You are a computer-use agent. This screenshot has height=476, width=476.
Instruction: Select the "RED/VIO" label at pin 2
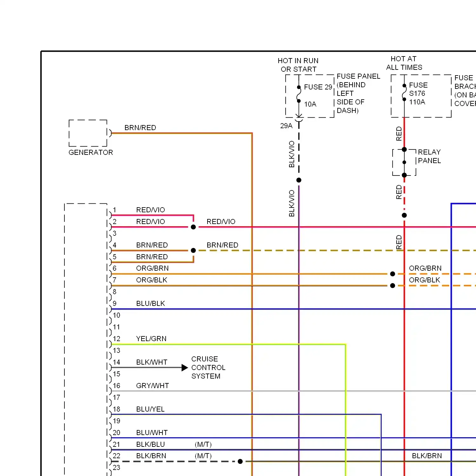[150, 221]
